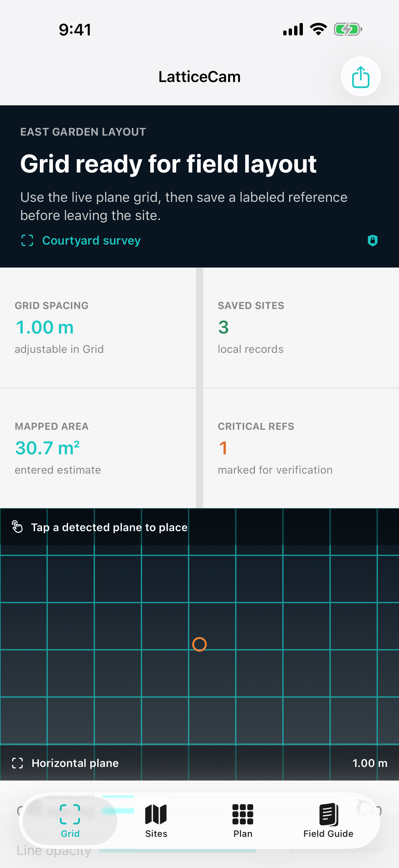The height and width of the screenshot is (868, 399).
Task: Tap the share export icon
Action: point(361,77)
